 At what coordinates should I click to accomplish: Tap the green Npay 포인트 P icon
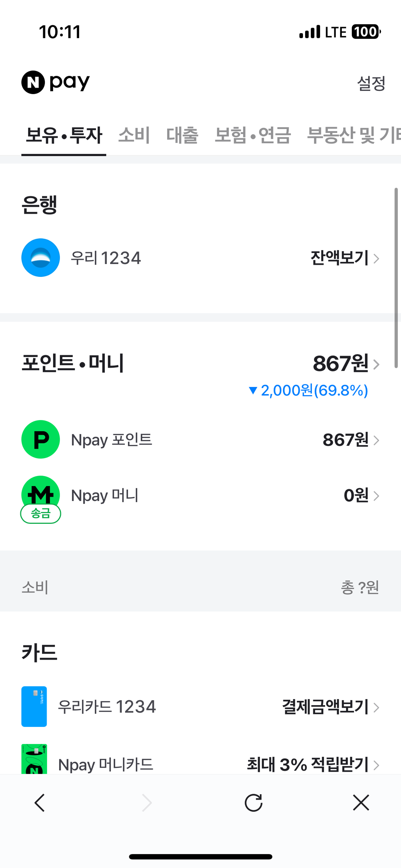point(41,439)
